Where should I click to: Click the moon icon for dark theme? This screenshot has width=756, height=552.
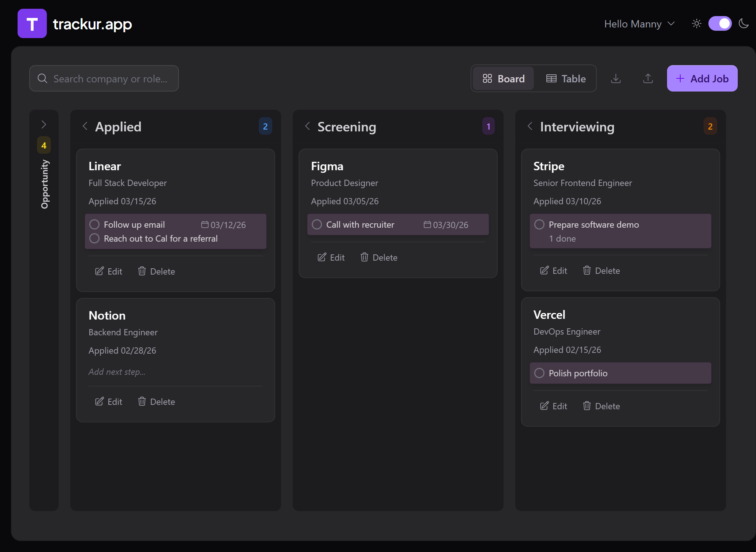[x=744, y=23]
